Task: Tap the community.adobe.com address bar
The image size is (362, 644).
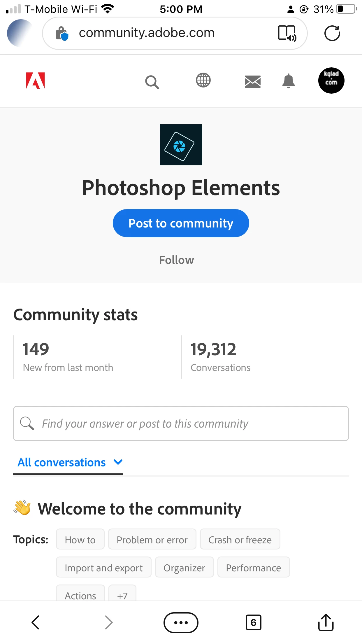Action: click(x=147, y=33)
